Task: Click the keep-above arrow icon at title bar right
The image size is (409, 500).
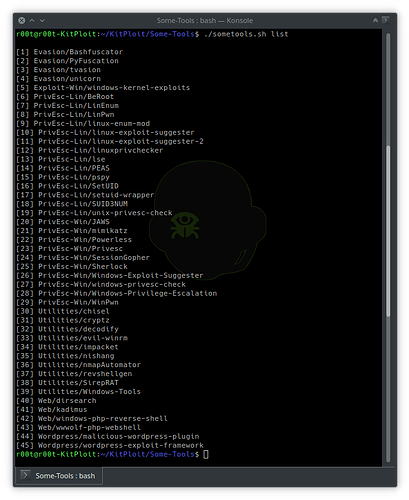Action: click(x=375, y=21)
